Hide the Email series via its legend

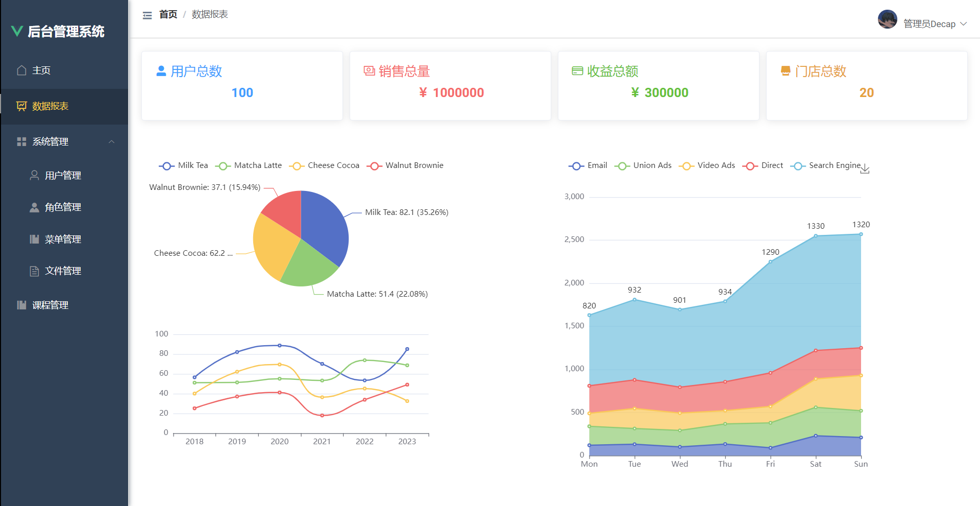click(587, 165)
